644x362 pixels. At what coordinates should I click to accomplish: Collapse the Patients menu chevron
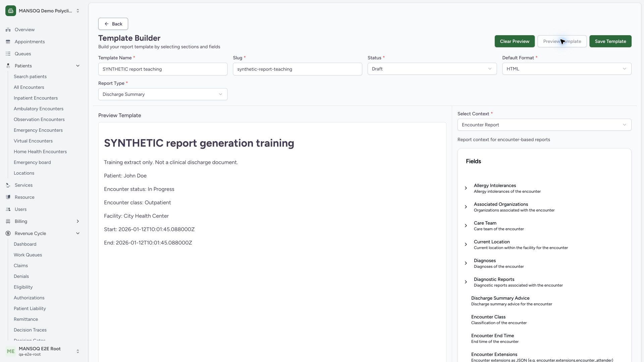coord(78,66)
